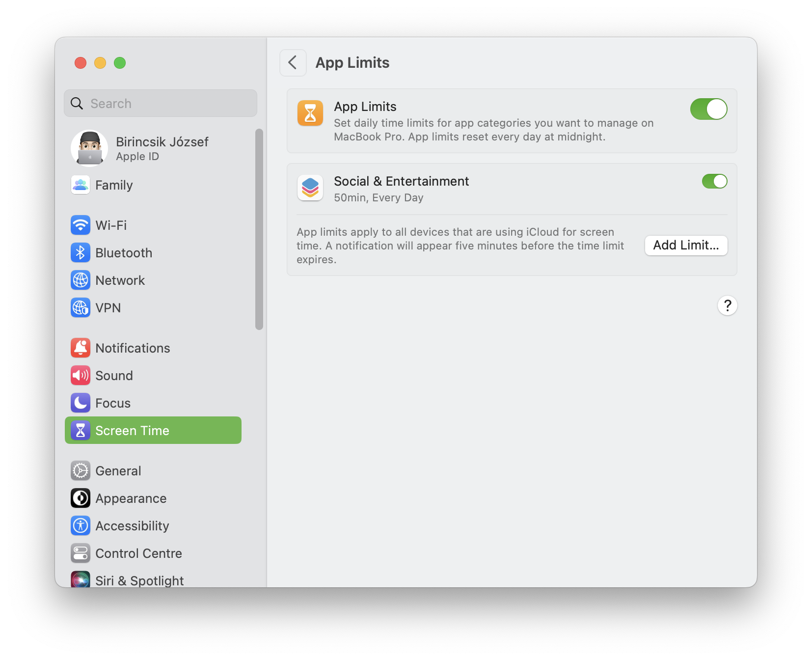
Task: Click the Sound speaker icon
Action: (x=81, y=376)
